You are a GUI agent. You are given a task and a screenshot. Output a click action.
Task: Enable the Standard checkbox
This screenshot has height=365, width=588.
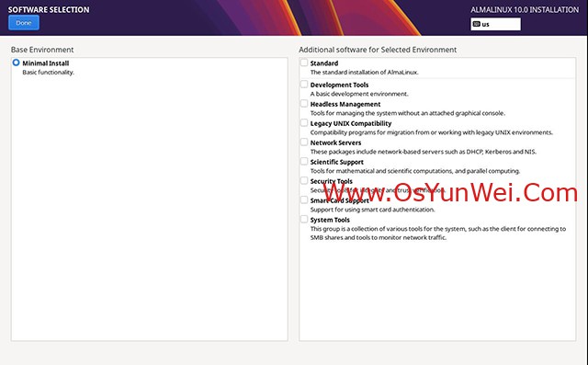(304, 63)
